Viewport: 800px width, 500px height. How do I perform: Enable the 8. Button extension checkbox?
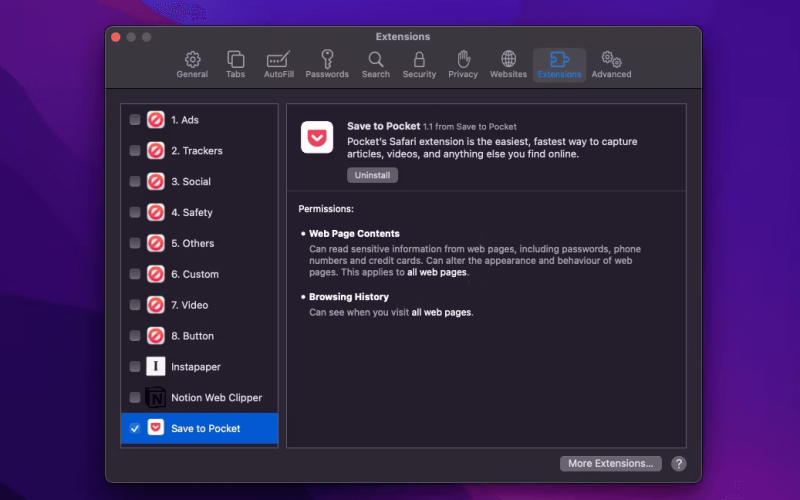[x=135, y=336]
